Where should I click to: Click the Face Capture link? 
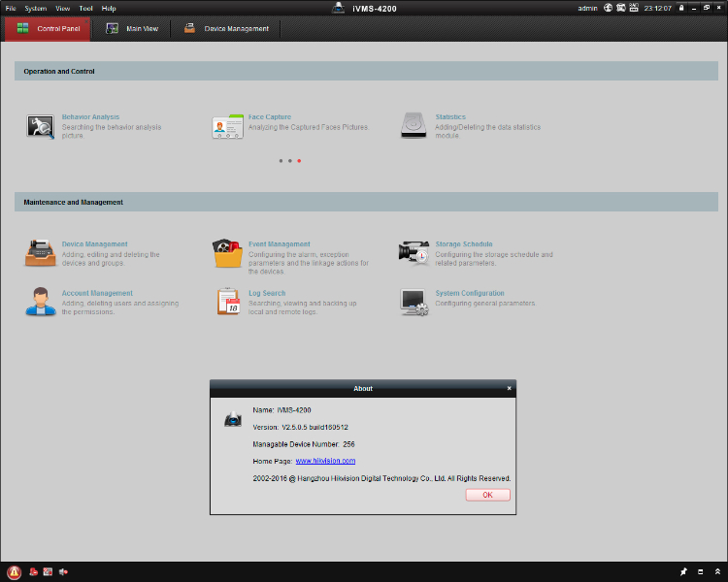pos(270,117)
